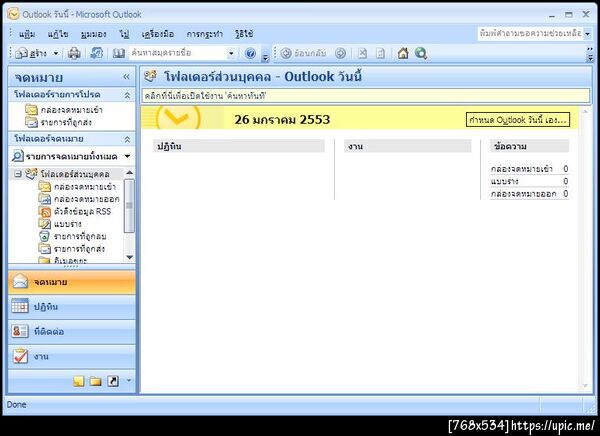Select ตัวดึงข้อมูล RSS folder
Viewport: 600px width, 436px height.
pos(75,211)
